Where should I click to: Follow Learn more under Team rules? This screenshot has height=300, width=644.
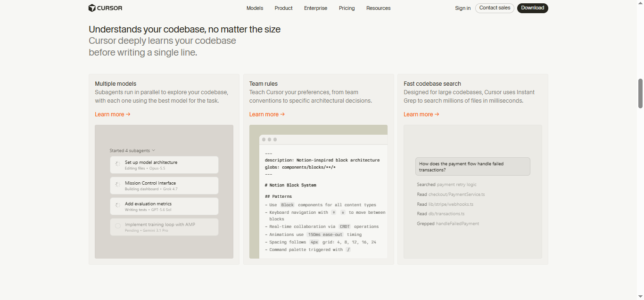click(267, 114)
